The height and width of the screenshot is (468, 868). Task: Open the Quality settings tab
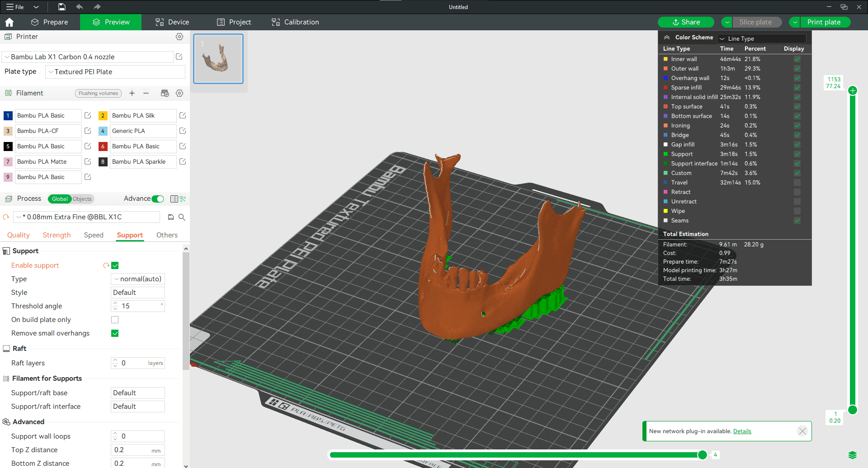click(19, 235)
